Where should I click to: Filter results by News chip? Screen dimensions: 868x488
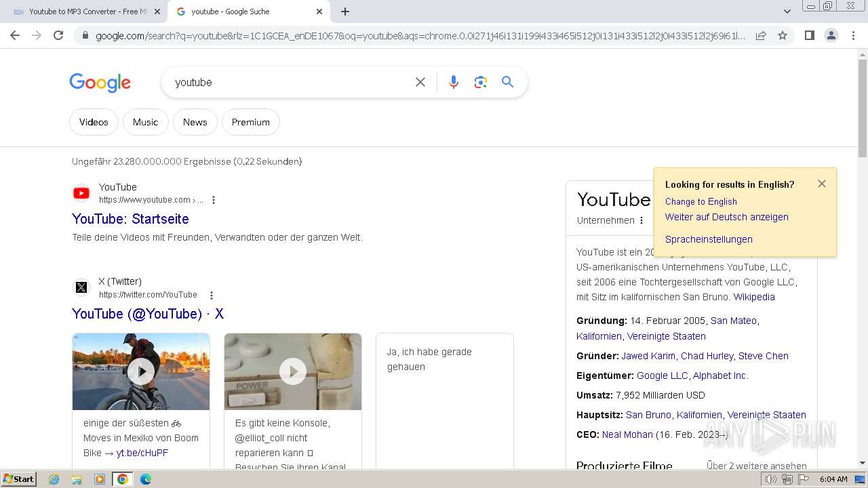[195, 122]
